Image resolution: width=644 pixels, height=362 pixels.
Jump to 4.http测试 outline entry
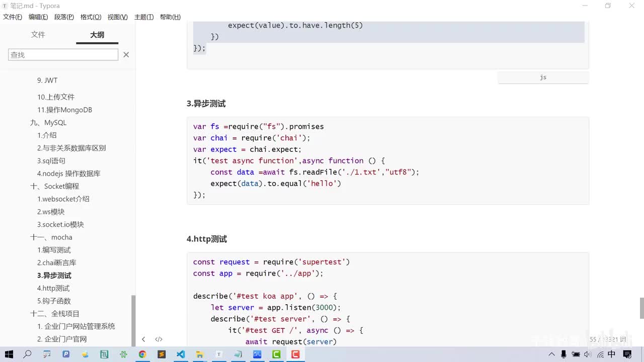tap(53, 289)
